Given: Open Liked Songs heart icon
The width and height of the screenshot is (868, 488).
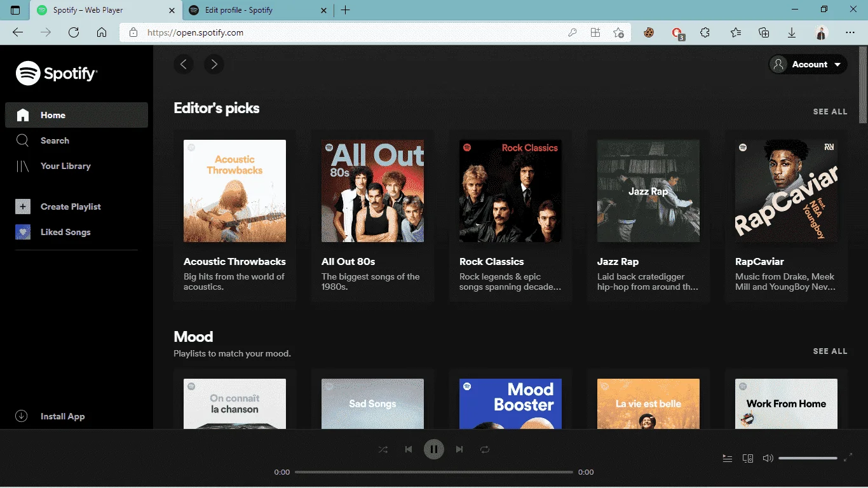Looking at the screenshot, I should [x=23, y=232].
